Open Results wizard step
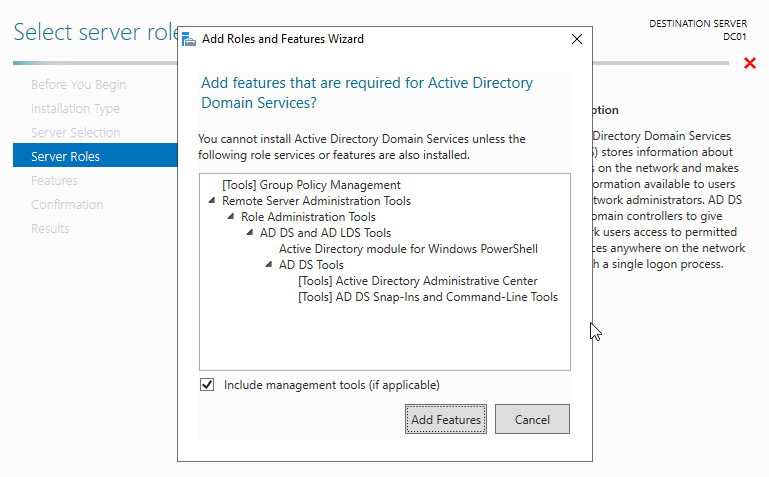This screenshot has width=769, height=477. point(50,228)
